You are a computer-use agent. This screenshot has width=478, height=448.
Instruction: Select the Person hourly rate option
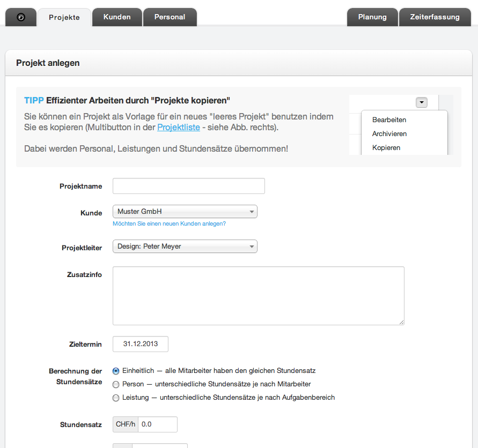click(116, 384)
